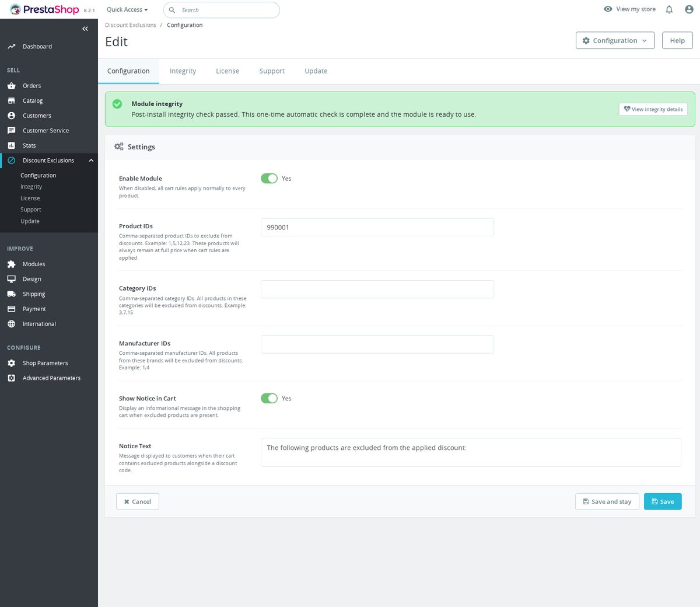Viewport: 700px width, 607px height.
Task: Click the Catalog store icon
Action: 11,101
